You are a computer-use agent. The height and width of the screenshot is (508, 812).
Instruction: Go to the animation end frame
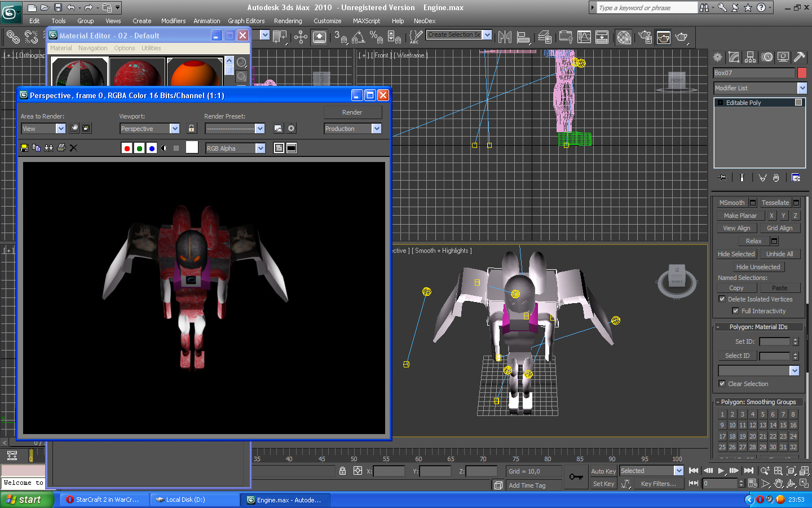coord(748,471)
